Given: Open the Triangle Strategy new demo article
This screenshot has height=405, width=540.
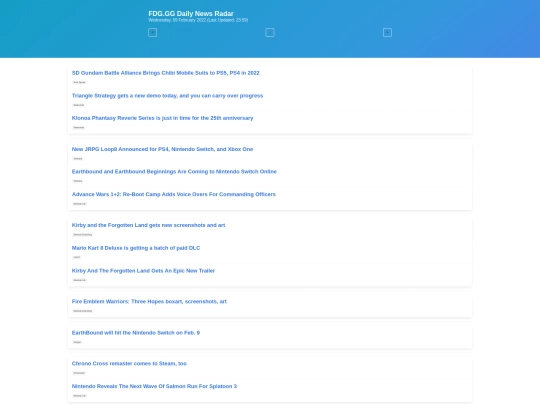Looking at the screenshot, I should click(x=167, y=96).
